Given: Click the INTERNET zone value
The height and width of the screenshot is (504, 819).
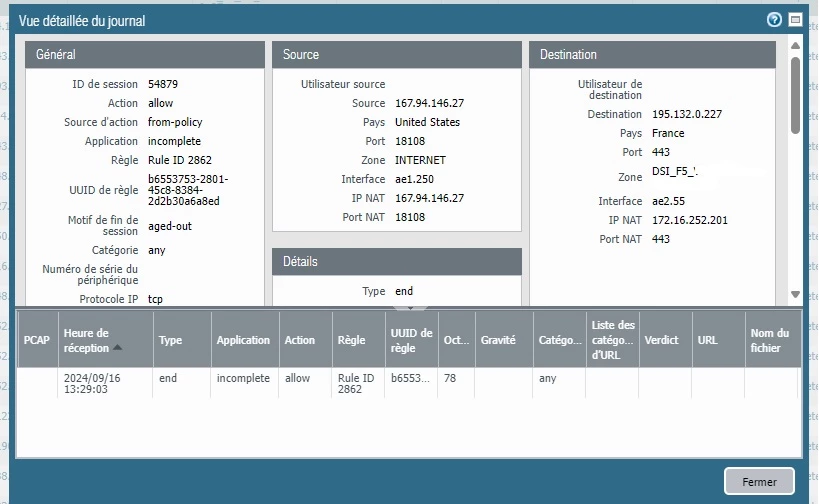Looking at the screenshot, I should [420, 160].
